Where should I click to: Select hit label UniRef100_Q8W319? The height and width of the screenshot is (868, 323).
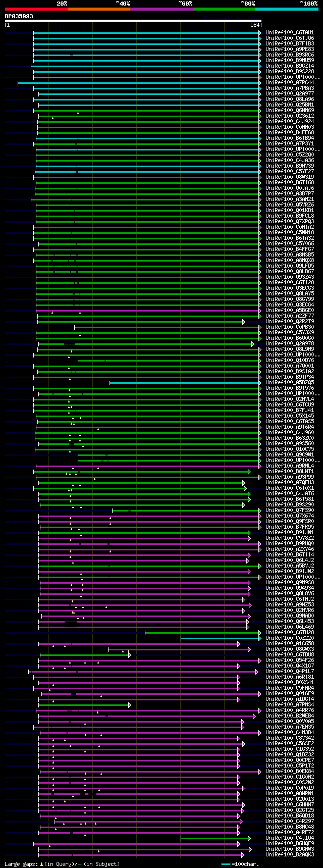[x=290, y=177]
